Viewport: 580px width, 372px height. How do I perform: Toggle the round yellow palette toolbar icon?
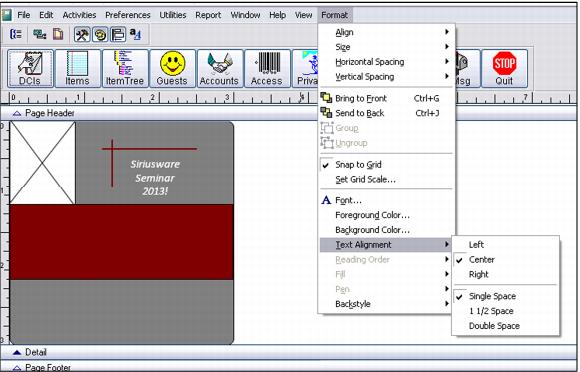(100, 35)
